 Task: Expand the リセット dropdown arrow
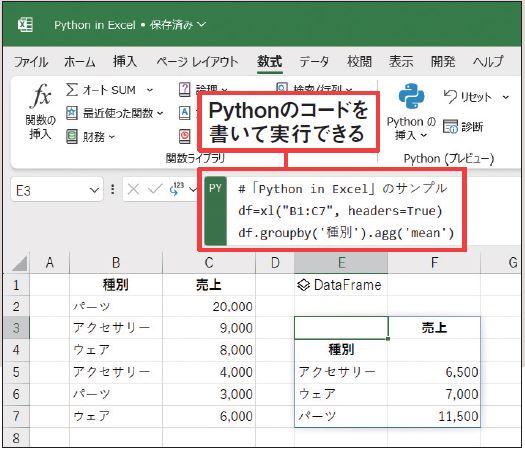[506, 97]
